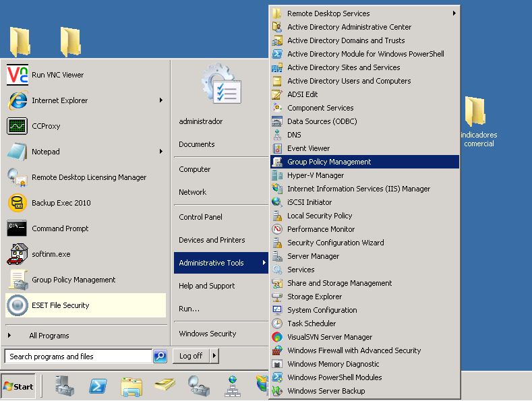Image resolution: width=532 pixels, height=401 pixels.
Task: Open Data Sources (ODBC)
Action: pyautogui.click(x=365, y=121)
